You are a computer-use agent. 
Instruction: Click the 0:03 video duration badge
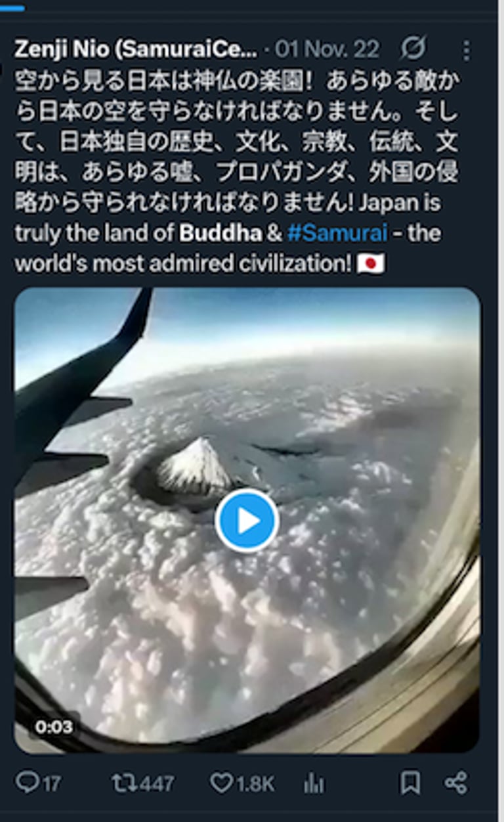tap(54, 727)
